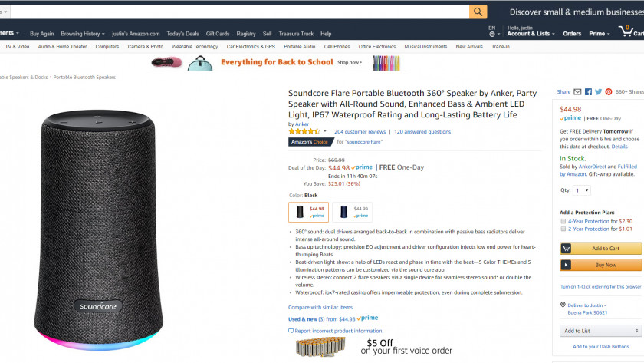
Task: Share product via email envelope icon
Action: tap(577, 92)
